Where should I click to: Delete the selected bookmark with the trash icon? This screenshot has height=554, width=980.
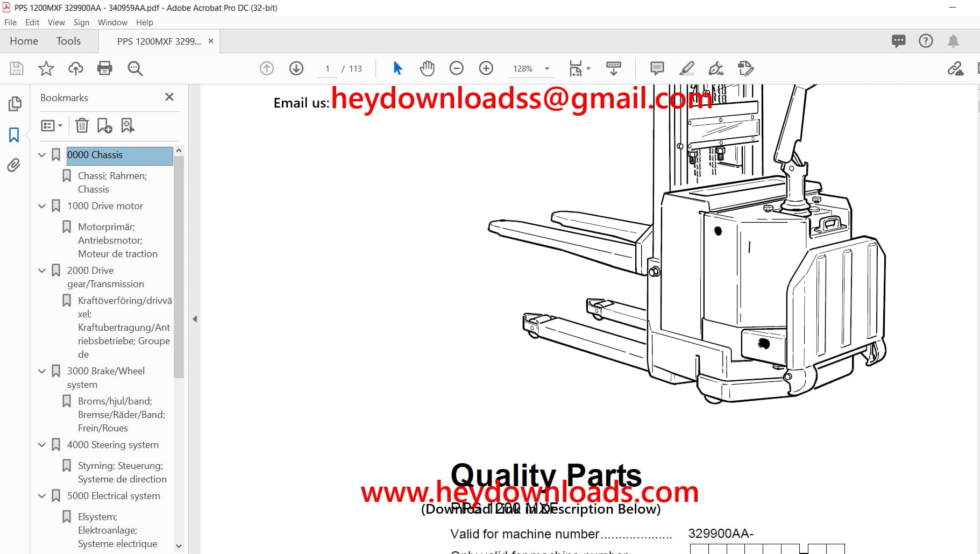coord(82,125)
